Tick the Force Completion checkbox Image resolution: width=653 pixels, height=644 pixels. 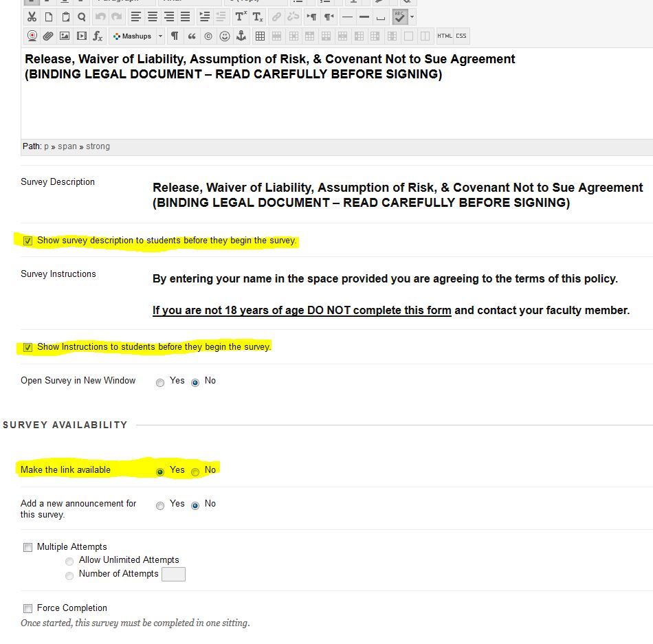pos(28,609)
